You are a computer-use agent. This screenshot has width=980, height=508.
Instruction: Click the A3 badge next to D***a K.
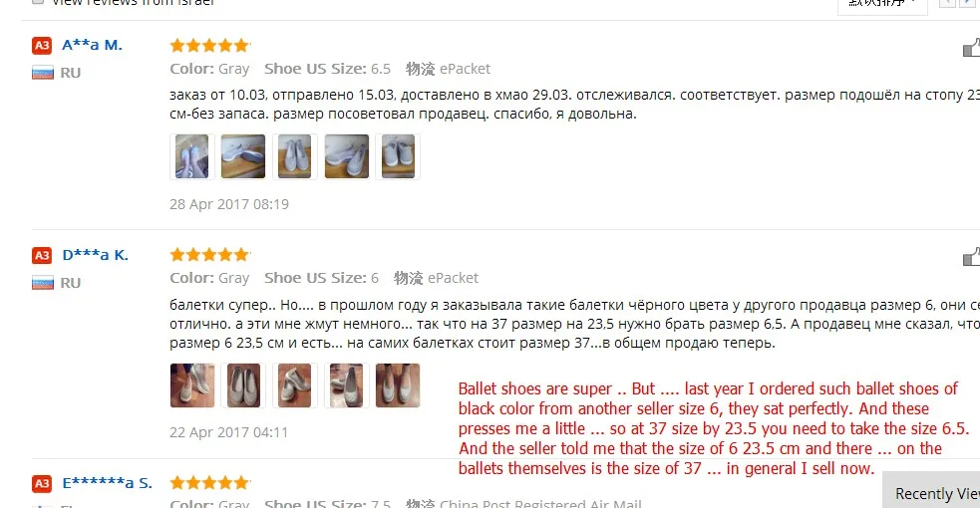pos(42,255)
